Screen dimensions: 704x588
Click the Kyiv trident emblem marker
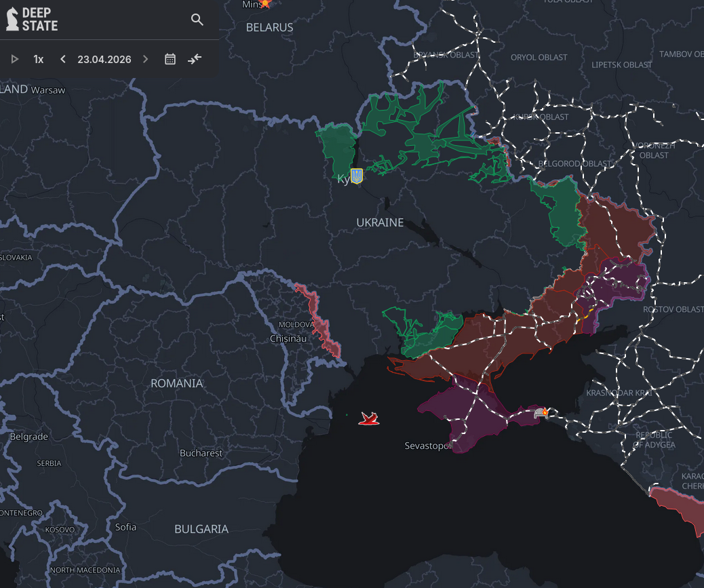pos(357,176)
